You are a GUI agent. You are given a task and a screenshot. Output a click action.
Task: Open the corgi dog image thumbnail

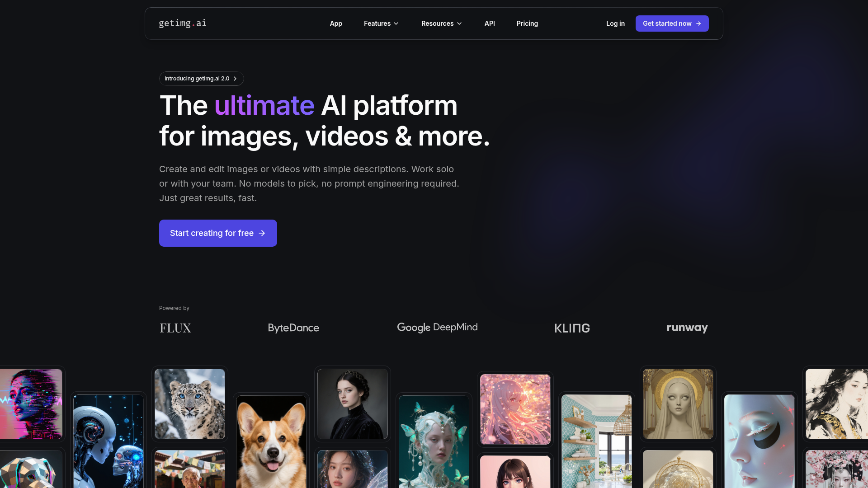pos(271,441)
